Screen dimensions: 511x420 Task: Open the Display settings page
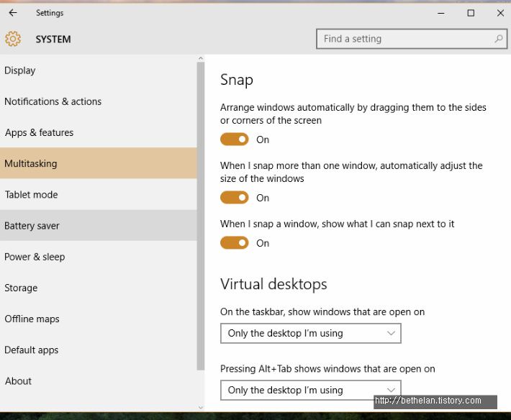(99, 70)
